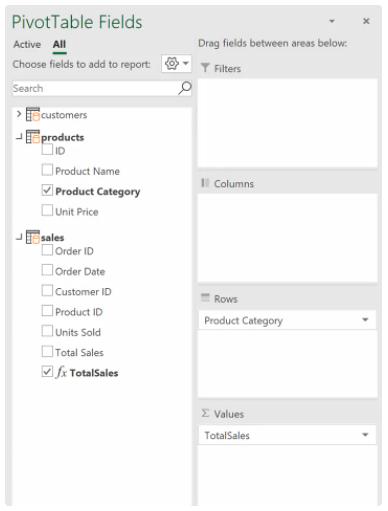The height and width of the screenshot is (511, 388).
Task: Select the products table name
Action: tap(62, 137)
